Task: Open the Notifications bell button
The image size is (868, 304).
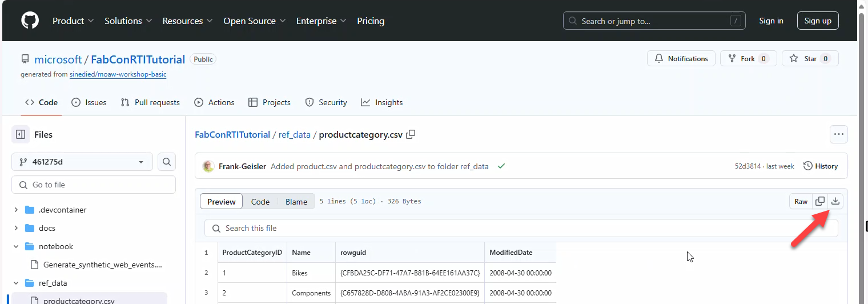Action: pos(681,58)
